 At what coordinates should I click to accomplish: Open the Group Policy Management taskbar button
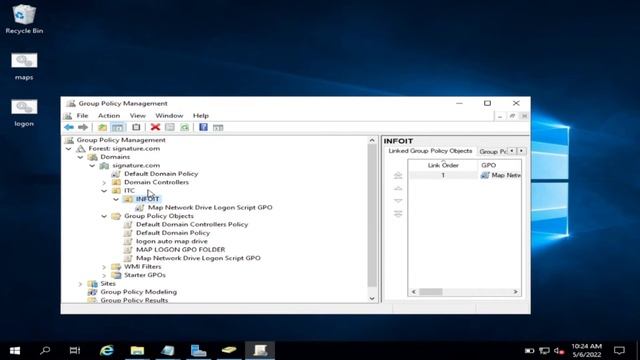[x=260, y=350]
